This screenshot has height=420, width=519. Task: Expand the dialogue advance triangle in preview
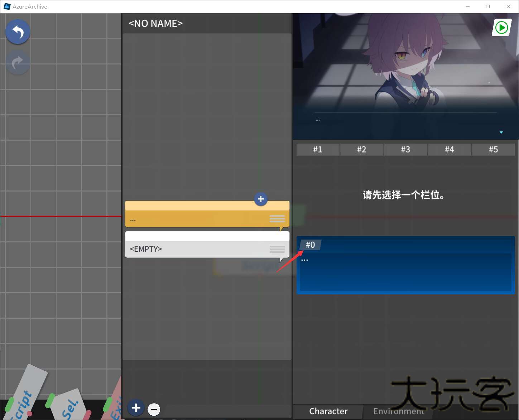[x=501, y=132]
